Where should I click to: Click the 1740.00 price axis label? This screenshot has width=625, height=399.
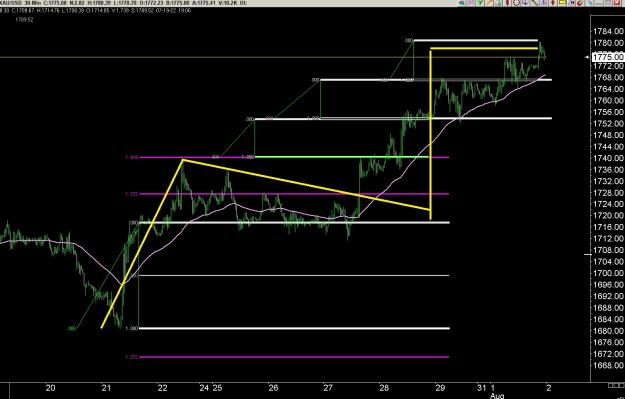[x=609, y=158]
